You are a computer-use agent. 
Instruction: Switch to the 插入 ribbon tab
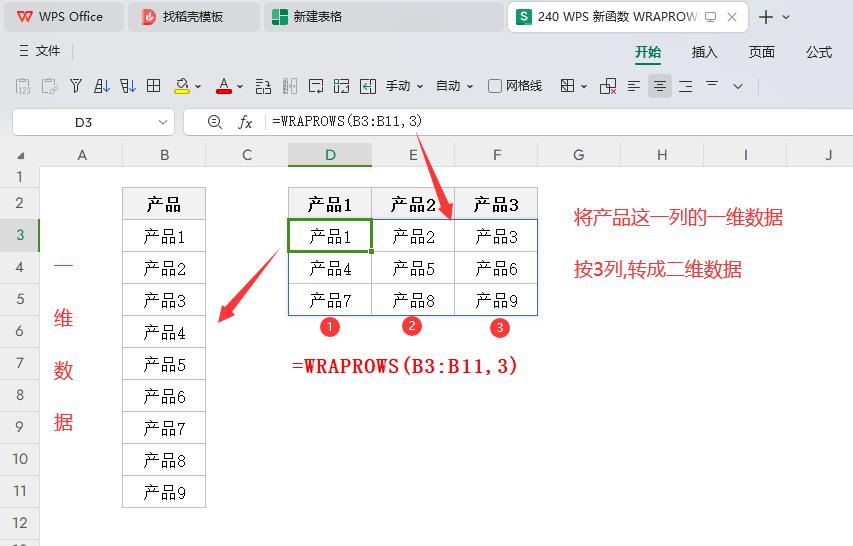(705, 52)
